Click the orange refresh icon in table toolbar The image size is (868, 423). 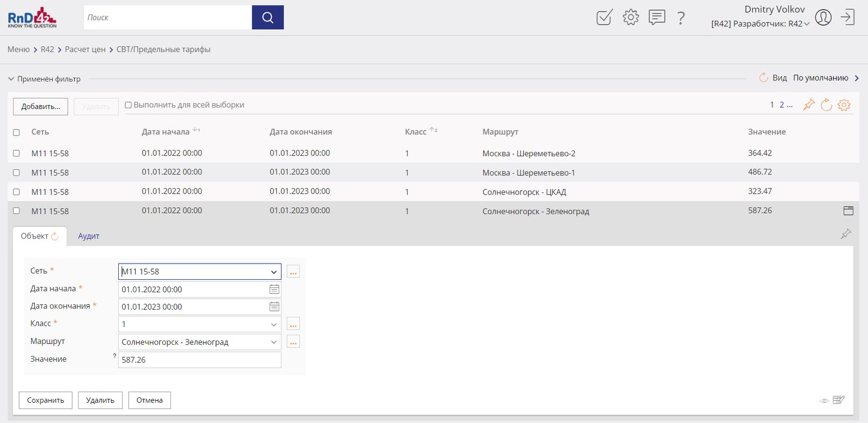826,105
